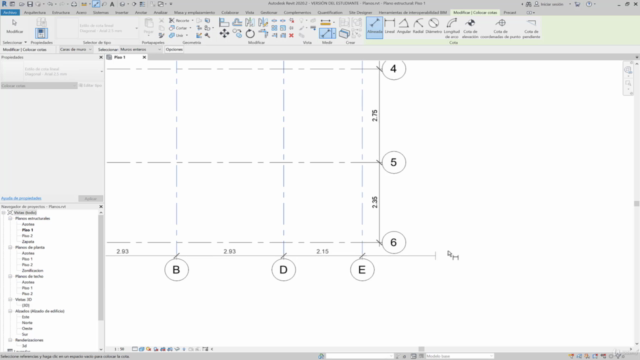Select Zonificacion under Planos de planta

click(x=32, y=271)
